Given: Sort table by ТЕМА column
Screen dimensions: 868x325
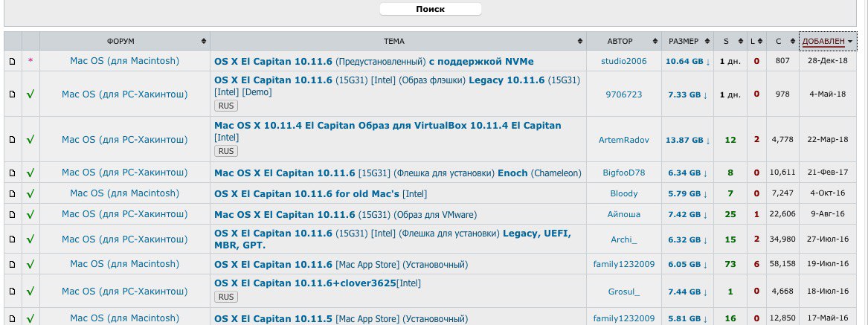Looking at the screenshot, I should (397, 41).
